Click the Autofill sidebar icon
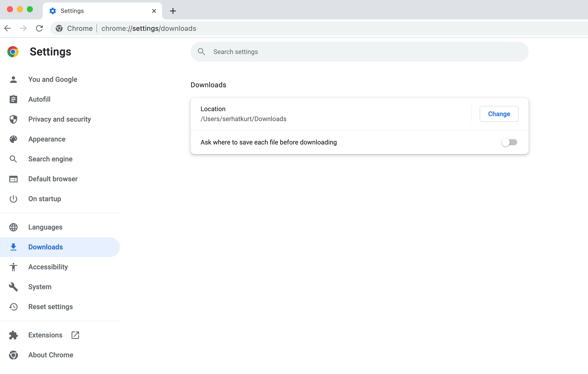The image size is (588, 374). [13, 99]
